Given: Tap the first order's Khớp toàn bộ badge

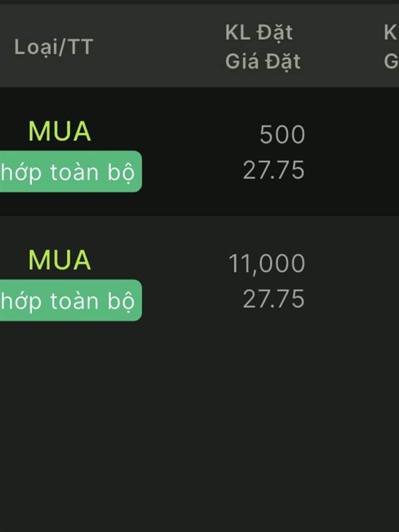Looking at the screenshot, I should (70, 172).
